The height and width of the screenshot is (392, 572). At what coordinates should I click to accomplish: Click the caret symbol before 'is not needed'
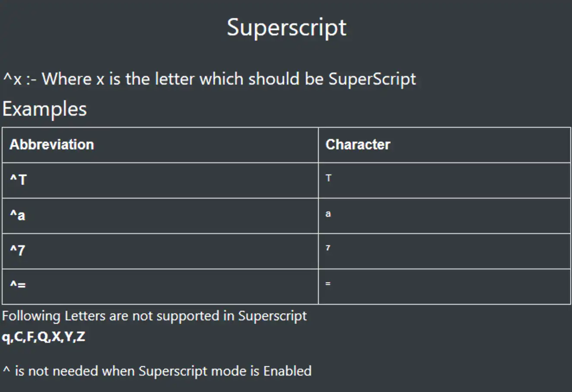tap(6, 369)
